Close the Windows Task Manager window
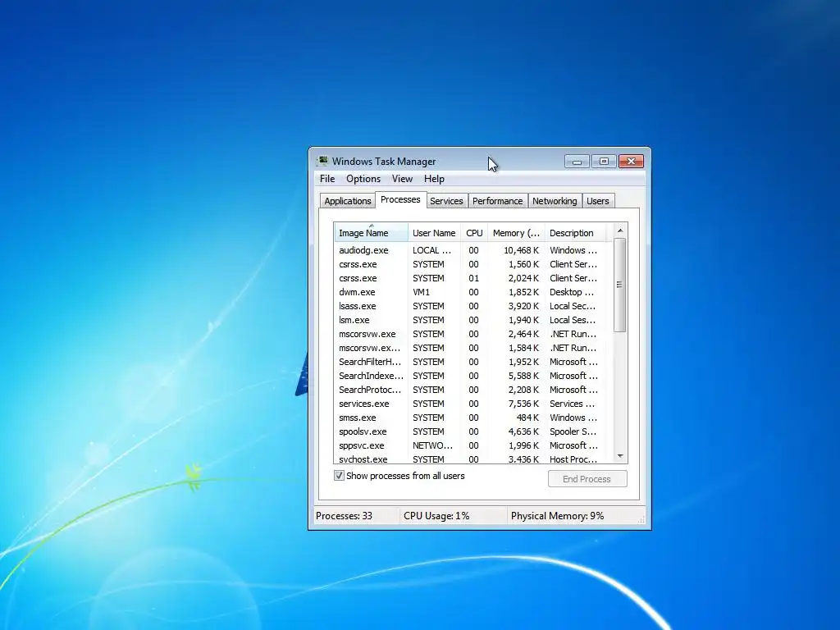Screen dimensions: 840x630 (631, 162)
